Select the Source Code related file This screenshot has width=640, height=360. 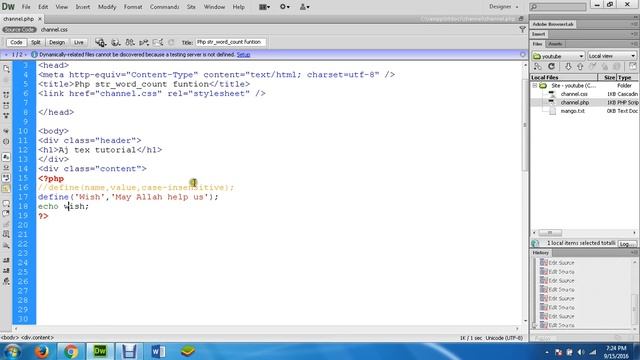pos(19,30)
